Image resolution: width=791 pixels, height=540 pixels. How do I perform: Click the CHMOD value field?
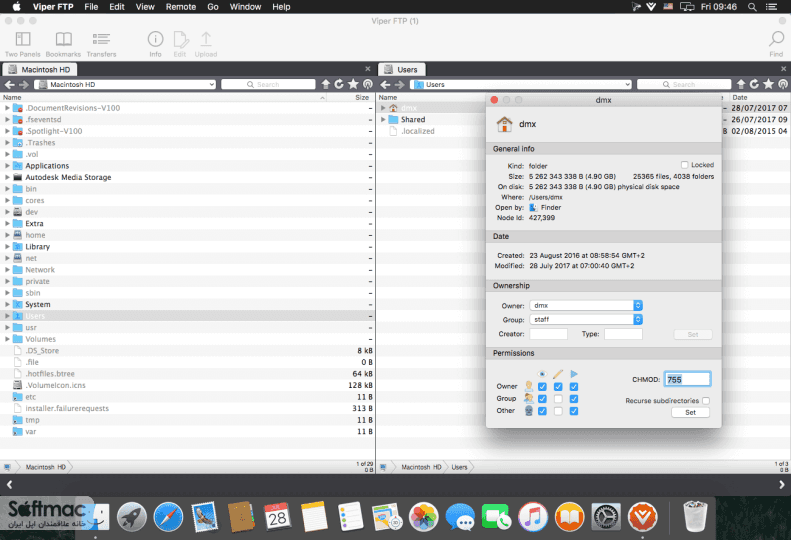coord(687,380)
